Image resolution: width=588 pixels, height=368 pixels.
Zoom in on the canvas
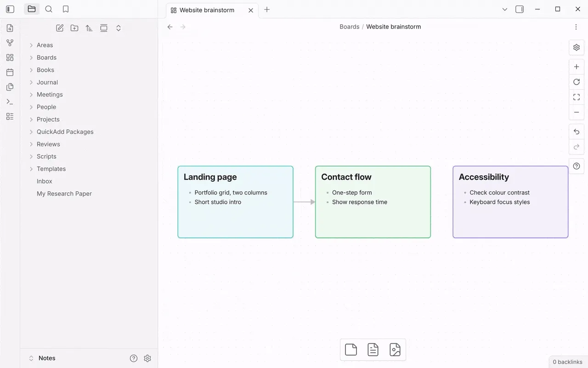577,67
